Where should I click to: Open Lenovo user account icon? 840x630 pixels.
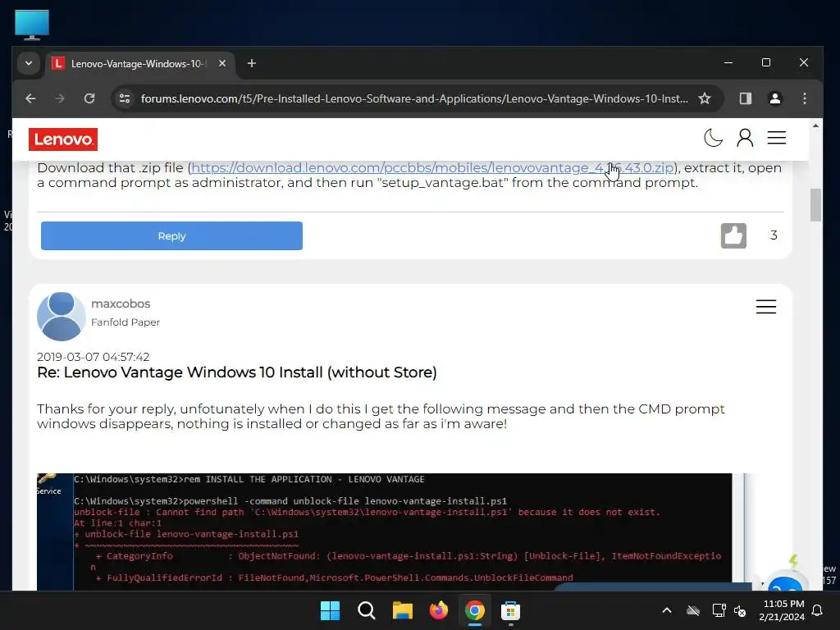tap(745, 138)
